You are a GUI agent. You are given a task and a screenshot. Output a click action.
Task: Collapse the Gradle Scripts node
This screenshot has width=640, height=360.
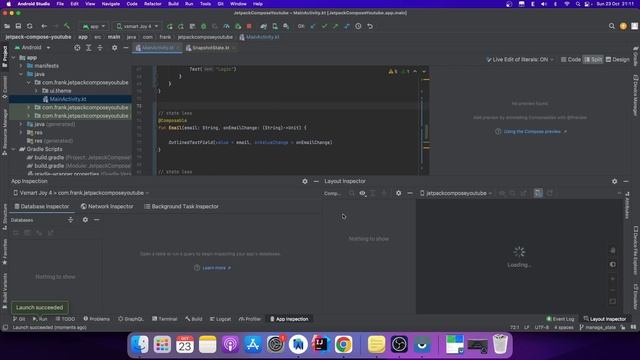coord(14,149)
